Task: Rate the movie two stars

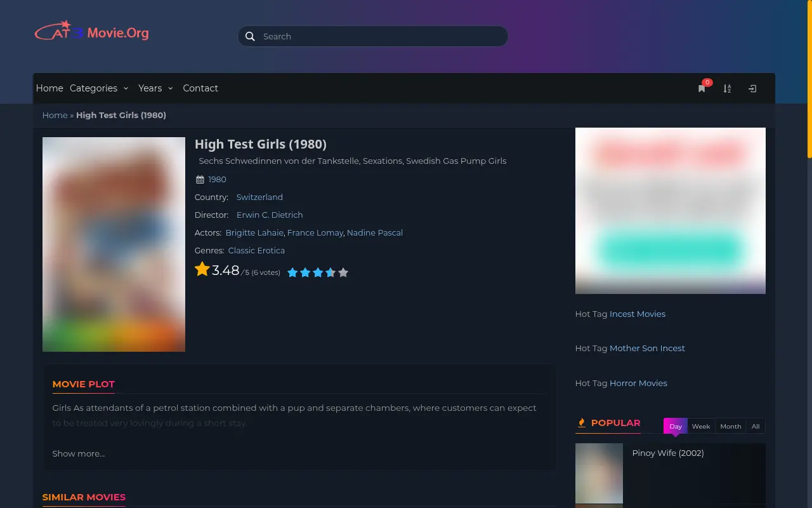Action: point(305,272)
